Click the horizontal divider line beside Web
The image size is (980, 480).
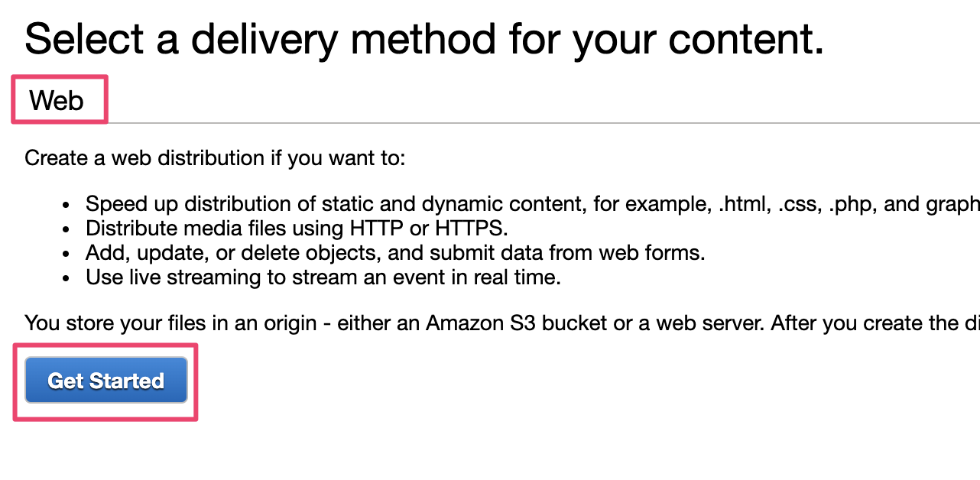[x=535, y=122]
